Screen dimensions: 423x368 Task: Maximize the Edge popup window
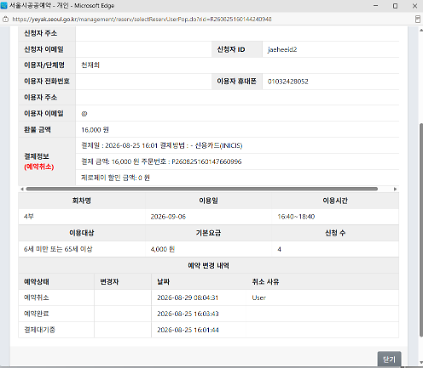tap(395, 6)
